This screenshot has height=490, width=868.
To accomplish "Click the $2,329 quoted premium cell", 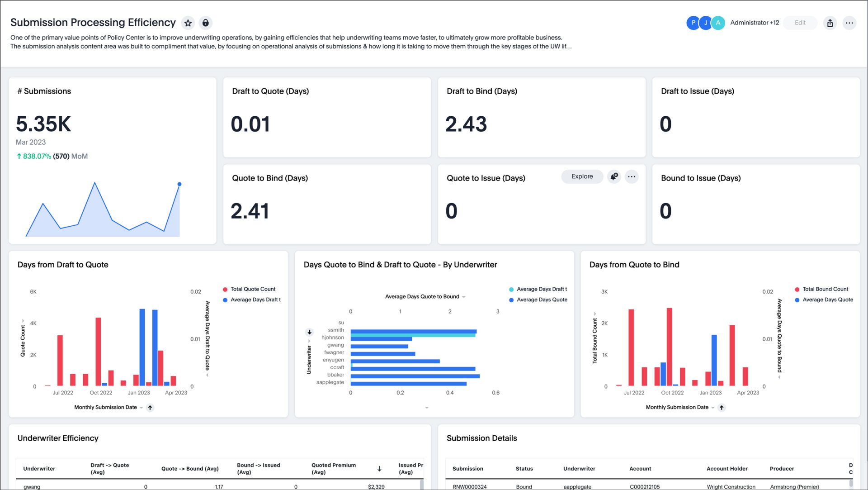I will (x=376, y=487).
